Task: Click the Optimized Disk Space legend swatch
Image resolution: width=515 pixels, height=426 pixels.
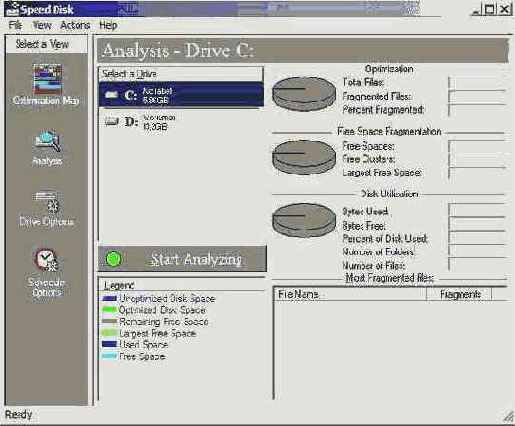Action: pyautogui.click(x=110, y=310)
